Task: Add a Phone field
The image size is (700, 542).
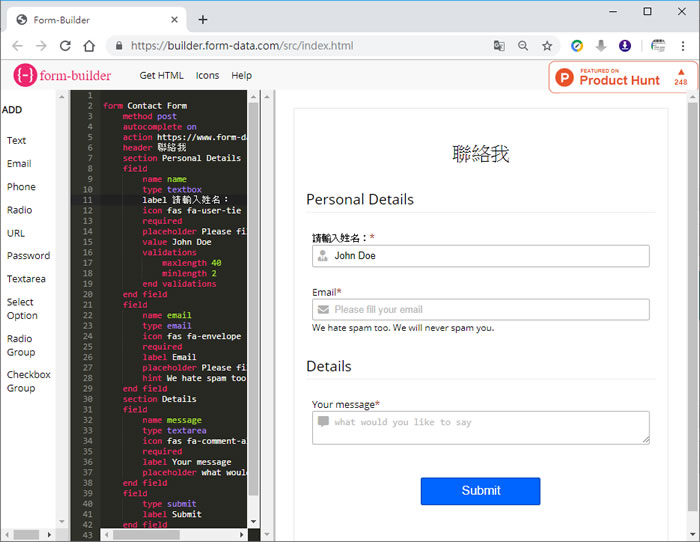Action: coord(21,187)
